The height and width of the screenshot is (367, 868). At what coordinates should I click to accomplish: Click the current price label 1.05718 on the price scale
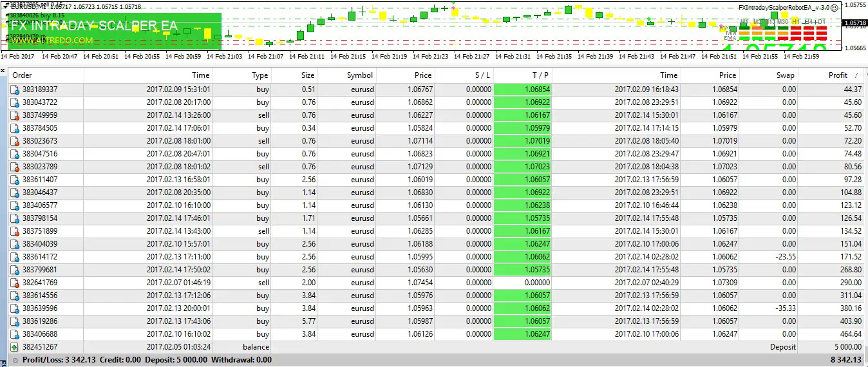pyautogui.click(x=855, y=23)
